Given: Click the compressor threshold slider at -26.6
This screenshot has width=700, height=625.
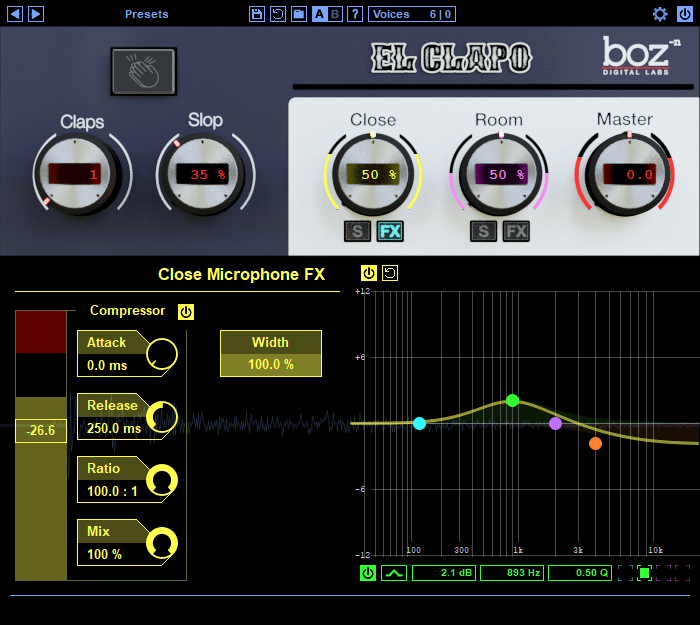Looking at the screenshot, I should click(x=41, y=431).
